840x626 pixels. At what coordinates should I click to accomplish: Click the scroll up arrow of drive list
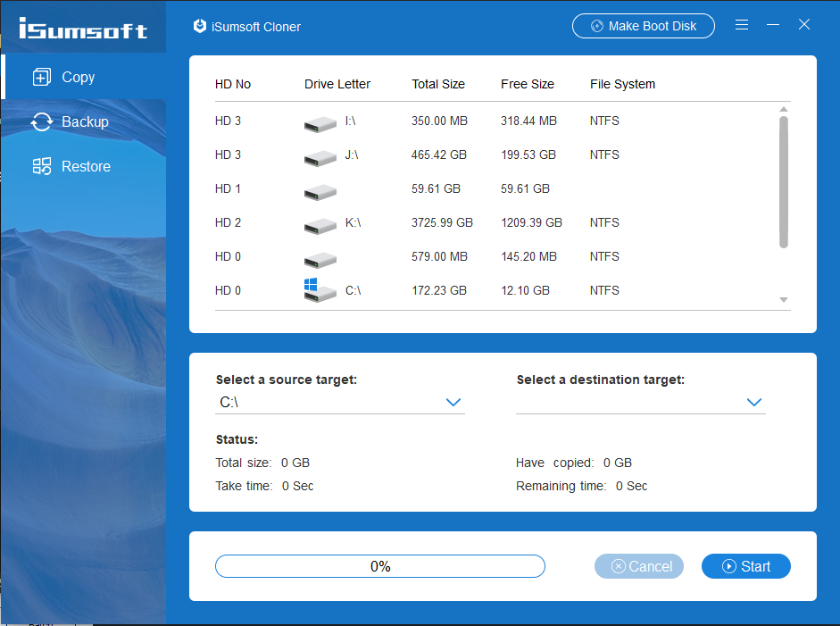point(784,109)
